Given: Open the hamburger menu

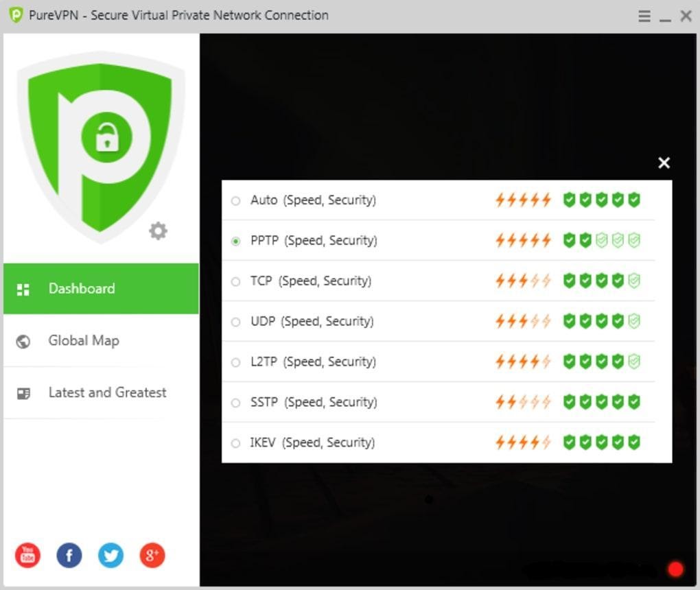Looking at the screenshot, I should tap(644, 16).
